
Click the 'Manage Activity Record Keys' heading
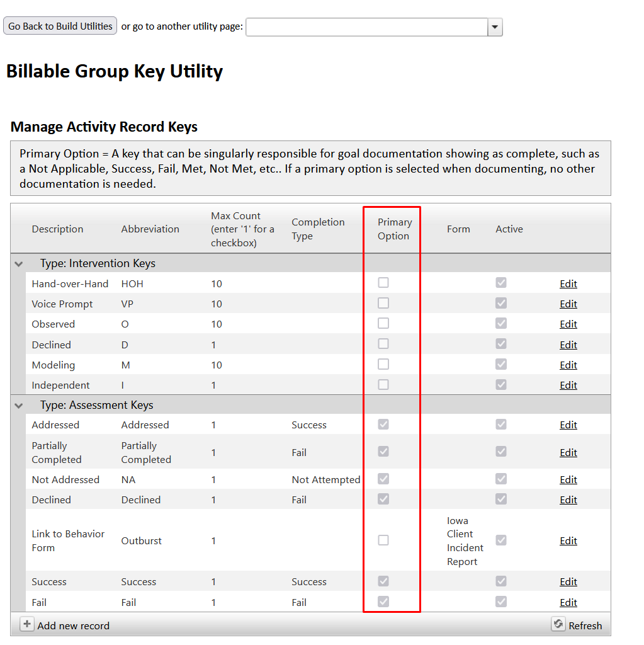(x=104, y=127)
